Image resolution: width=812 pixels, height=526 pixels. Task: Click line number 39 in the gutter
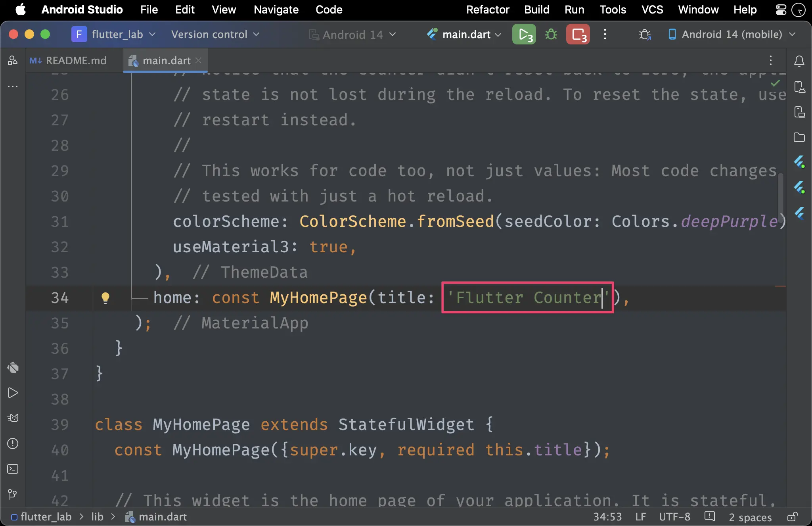[60, 424]
